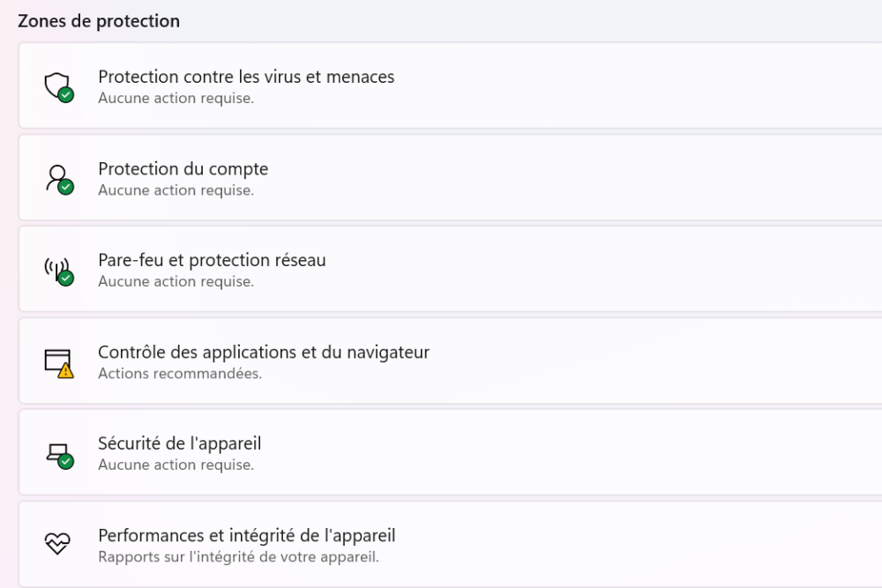Open Contrôle des applications et du navigateur

click(264, 353)
